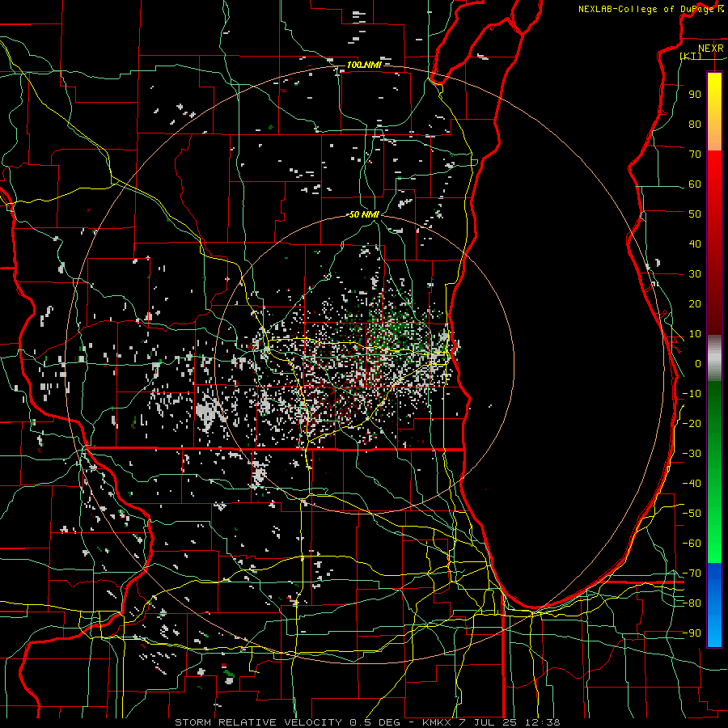
Task: Click the -70 scale value
Action: tap(692, 574)
